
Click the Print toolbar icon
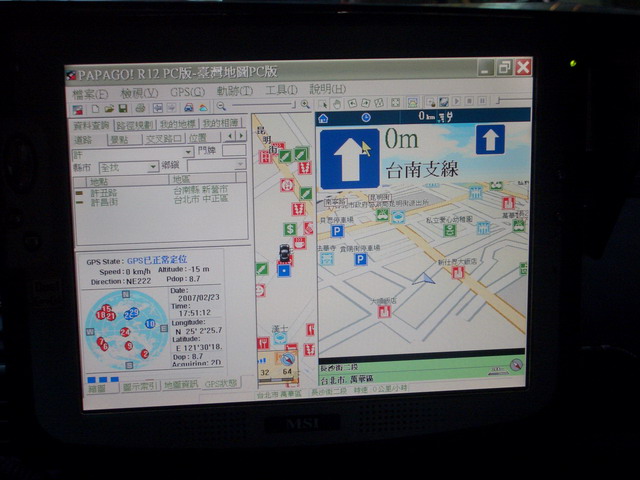[140, 108]
